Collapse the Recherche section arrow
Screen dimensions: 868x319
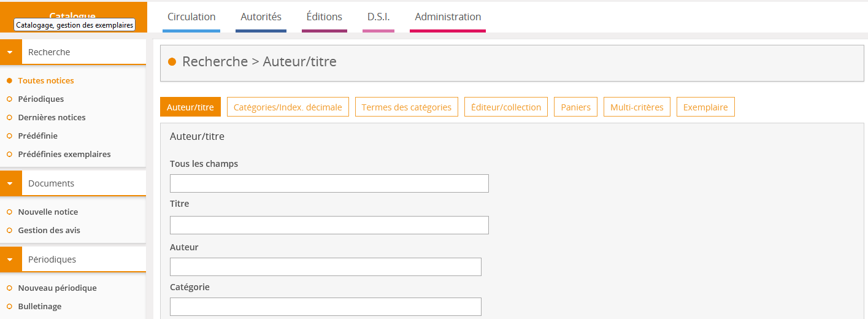10,52
